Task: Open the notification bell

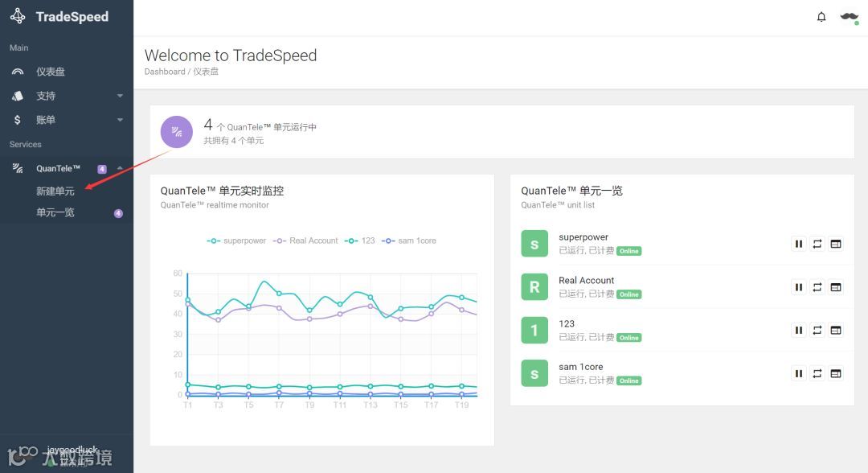Action: (821, 17)
